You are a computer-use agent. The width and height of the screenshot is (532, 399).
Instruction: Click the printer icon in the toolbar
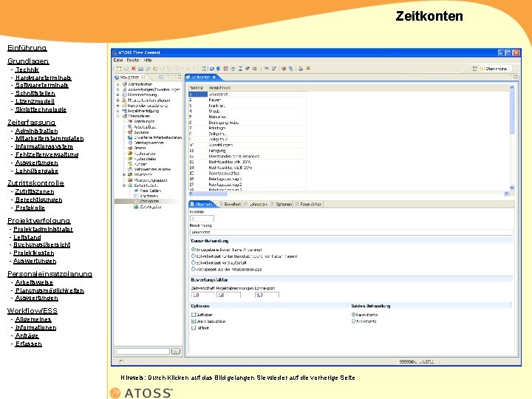140,69
